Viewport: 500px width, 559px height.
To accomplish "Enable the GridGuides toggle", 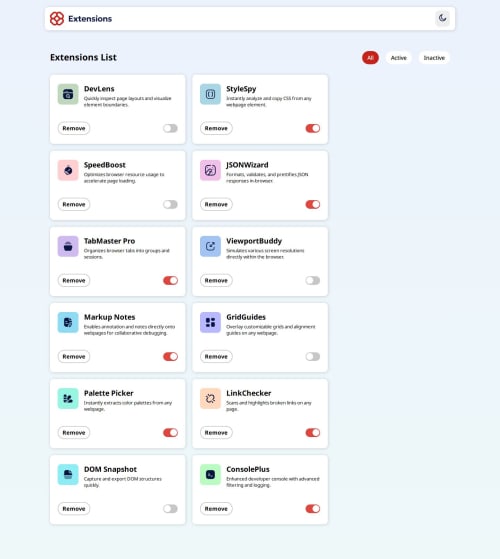I will point(313,357).
